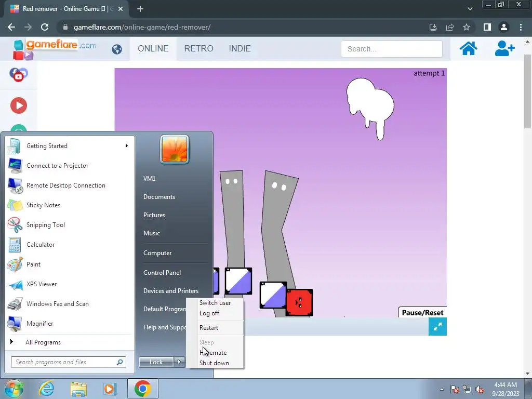Click add user sign-up icon
Image resolution: width=532 pixels, height=399 pixels.
(x=504, y=48)
